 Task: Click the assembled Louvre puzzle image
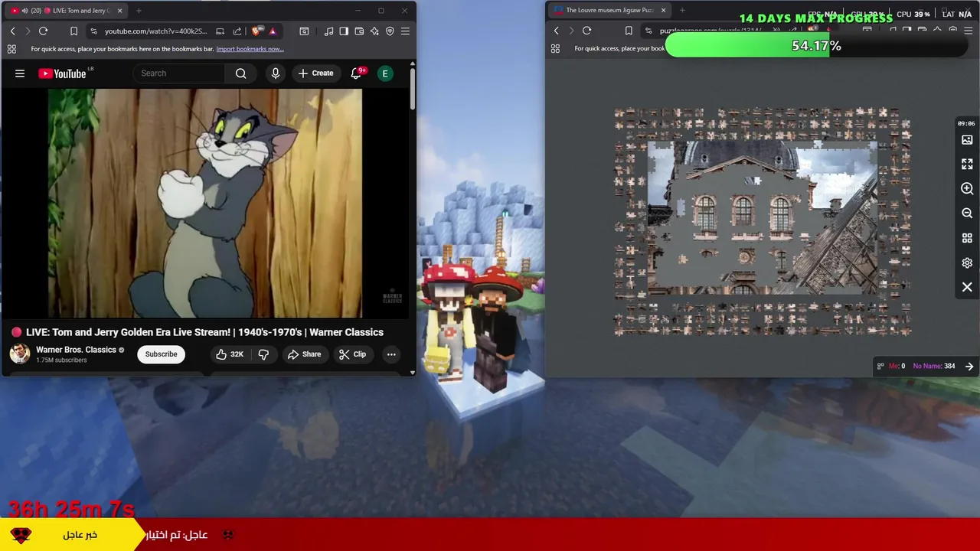pos(763,217)
